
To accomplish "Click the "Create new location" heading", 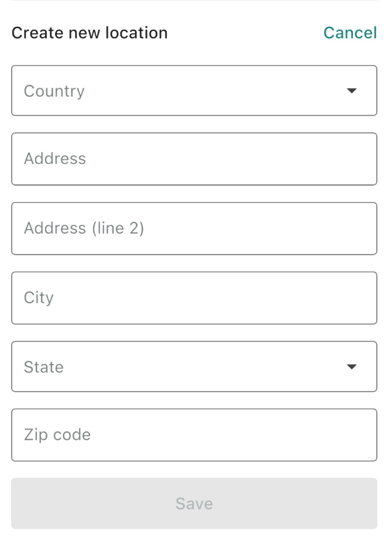I will [90, 33].
